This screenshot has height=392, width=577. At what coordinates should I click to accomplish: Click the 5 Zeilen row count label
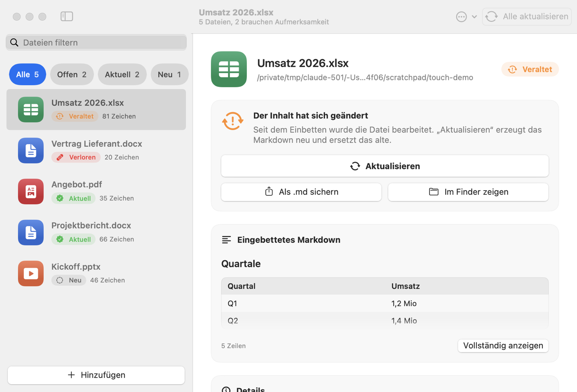233,346
